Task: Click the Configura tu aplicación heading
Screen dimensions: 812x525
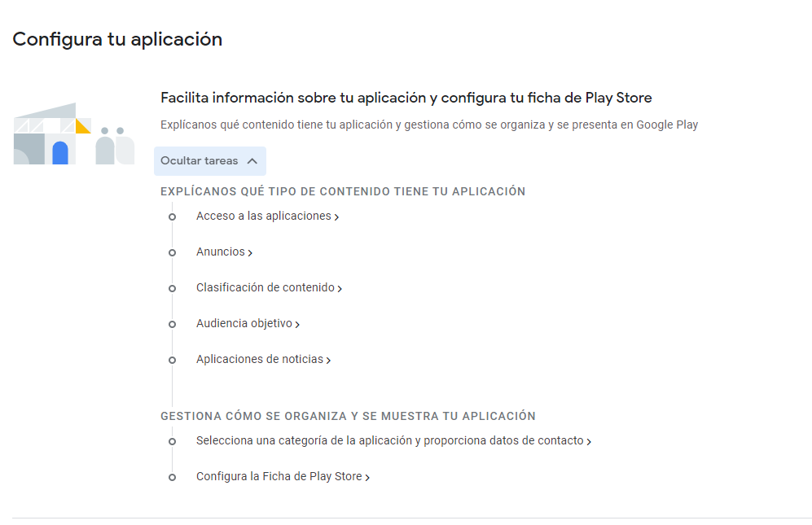Action: (x=117, y=39)
